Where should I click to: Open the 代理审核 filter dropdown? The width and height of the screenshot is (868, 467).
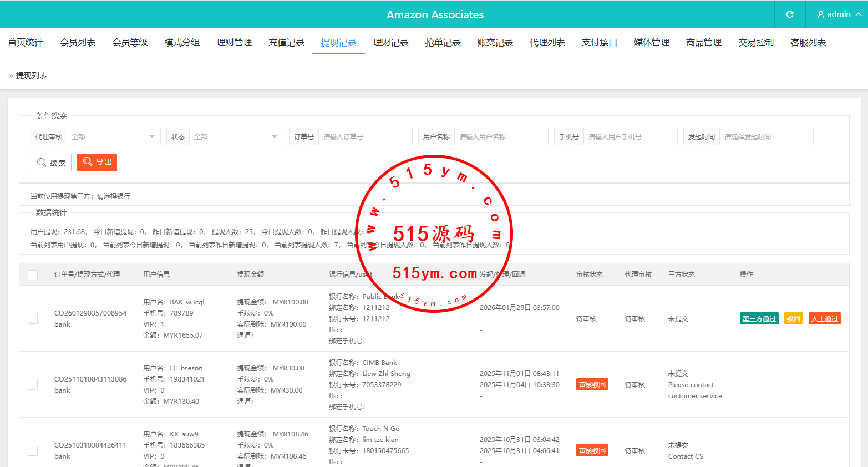coord(113,136)
